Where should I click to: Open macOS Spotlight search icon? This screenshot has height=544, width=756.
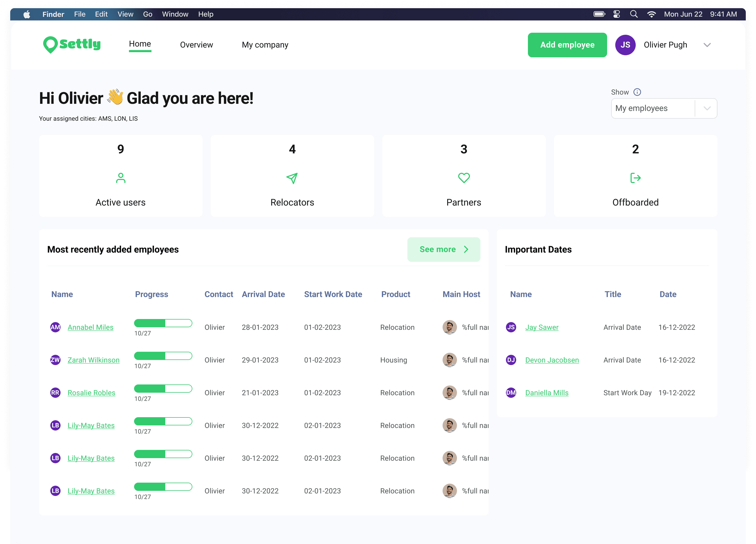[634, 14]
